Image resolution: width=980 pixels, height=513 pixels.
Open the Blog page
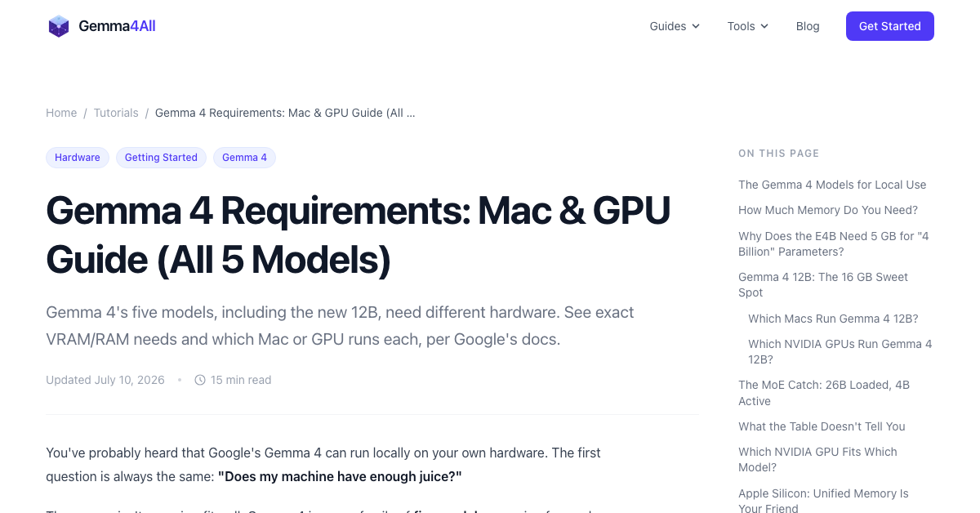[x=808, y=26]
